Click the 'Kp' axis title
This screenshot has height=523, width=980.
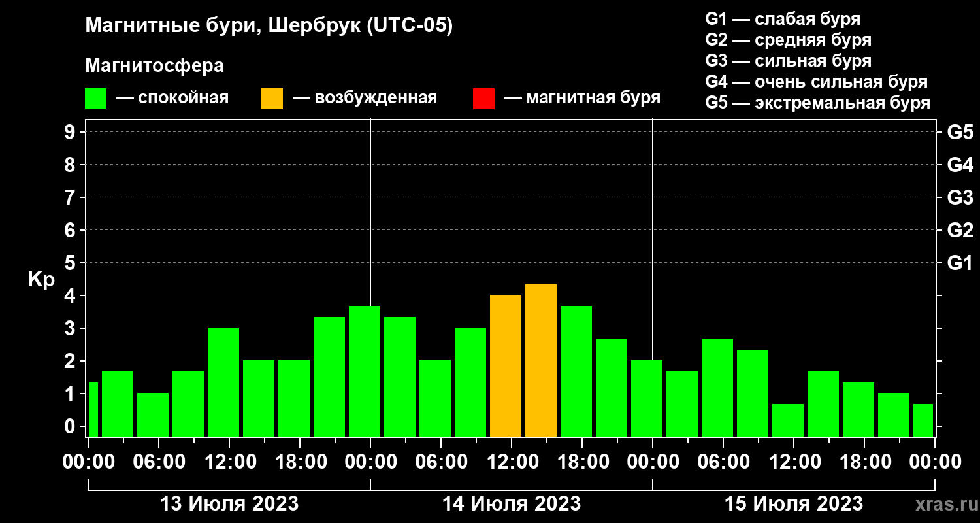coord(41,280)
